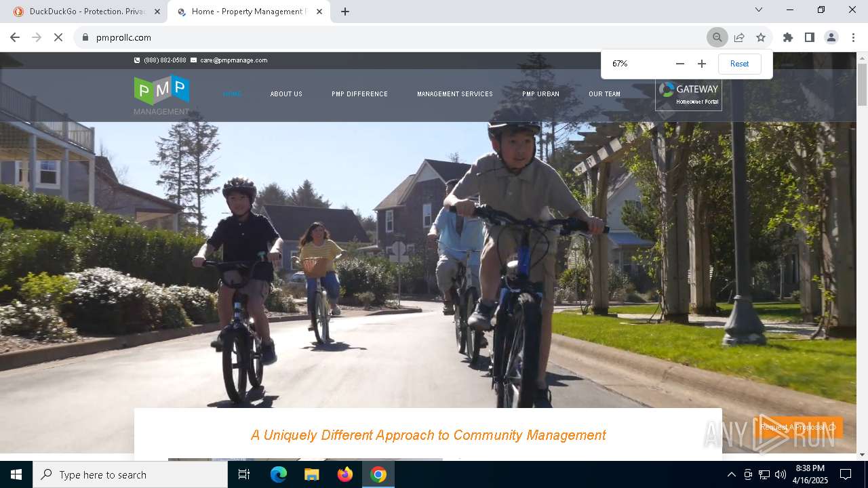Open the Our Team menu item

(604, 94)
